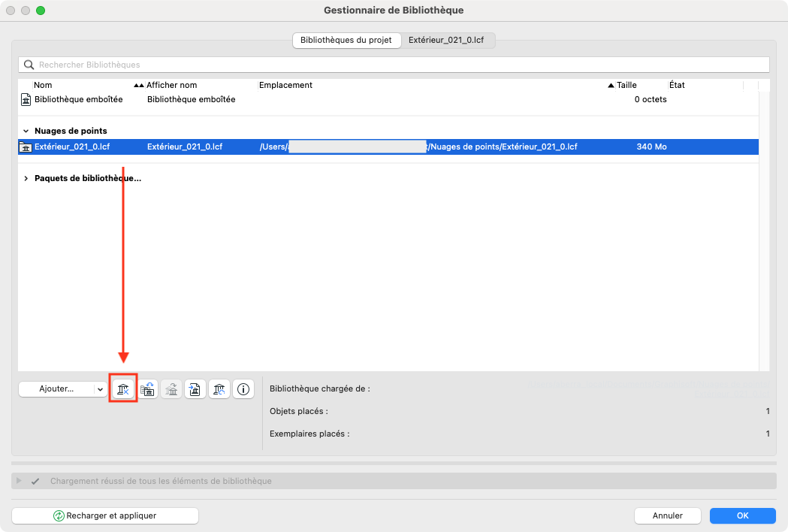Click the Nuages de points group label
The image size is (788, 532).
pos(71,131)
